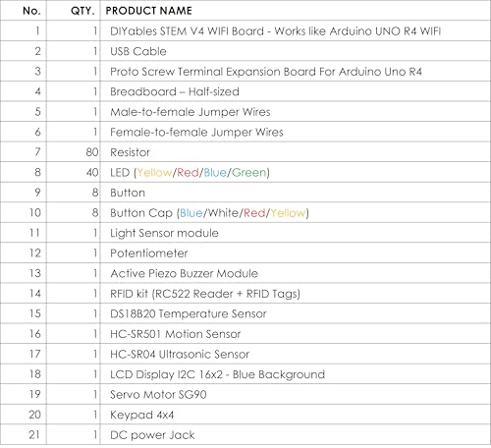Click the USB Cable product name
This screenshot has width=491, height=448.
(x=138, y=51)
